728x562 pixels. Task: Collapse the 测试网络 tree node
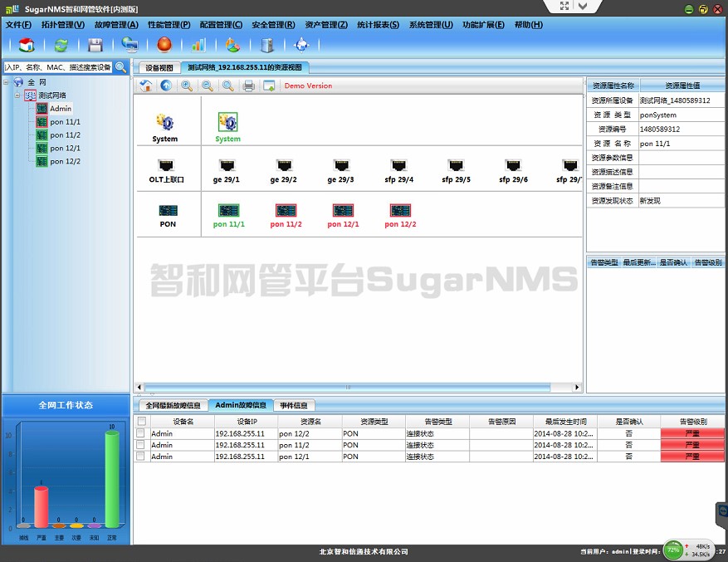[17, 95]
